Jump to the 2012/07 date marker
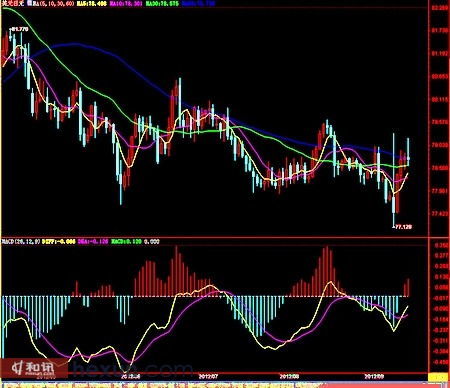Image resolution: width=450 pixels, height=388 pixels. pyautogui.click(x=208, y=376)
